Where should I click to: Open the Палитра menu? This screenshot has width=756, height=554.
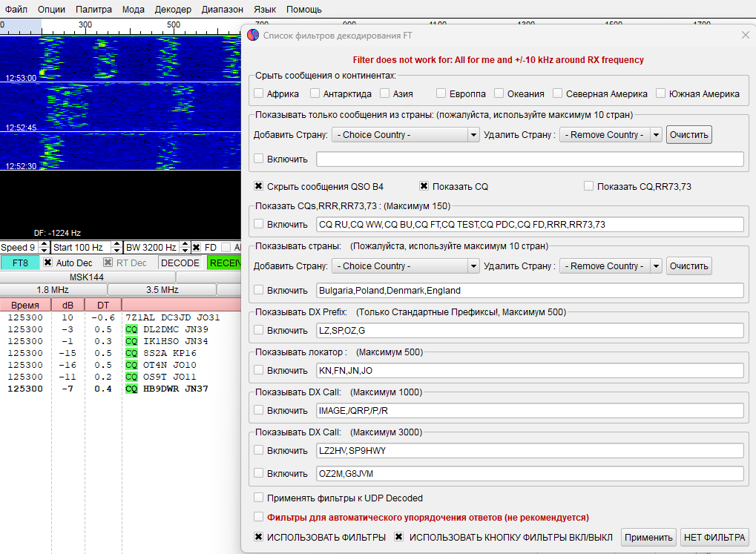coord(93,10)
